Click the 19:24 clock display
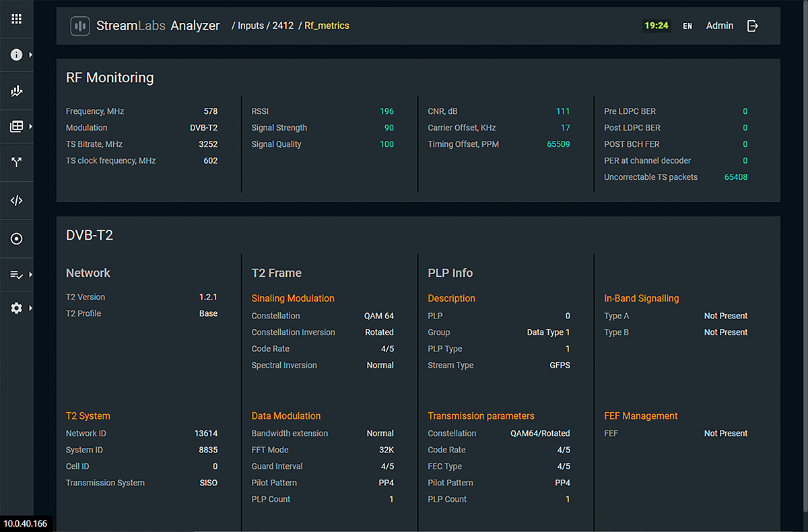The width and height of the screenshot is (808, 532). click(x=656, y=26)
